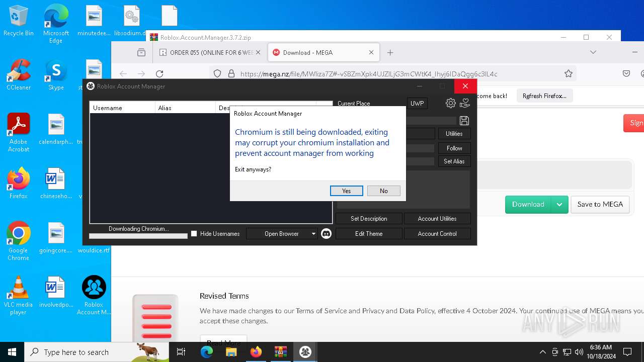
Task: Open Edit Theme
Action: tap(369, 234)
